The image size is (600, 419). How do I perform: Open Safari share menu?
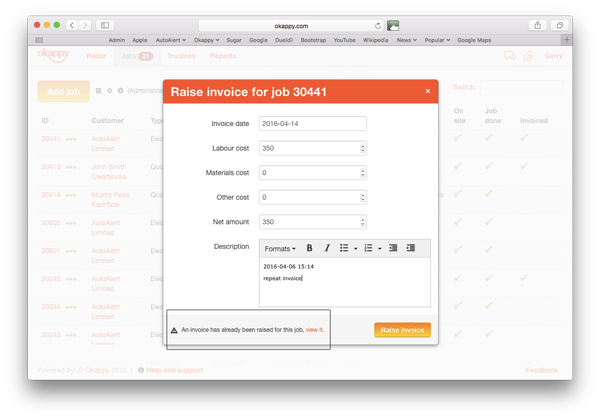[538, 25]
